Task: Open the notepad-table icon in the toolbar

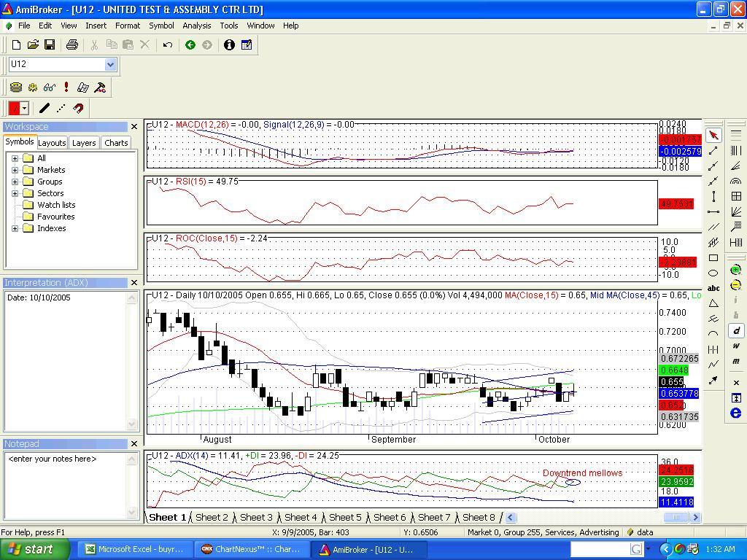Action: tap(247, 44)
